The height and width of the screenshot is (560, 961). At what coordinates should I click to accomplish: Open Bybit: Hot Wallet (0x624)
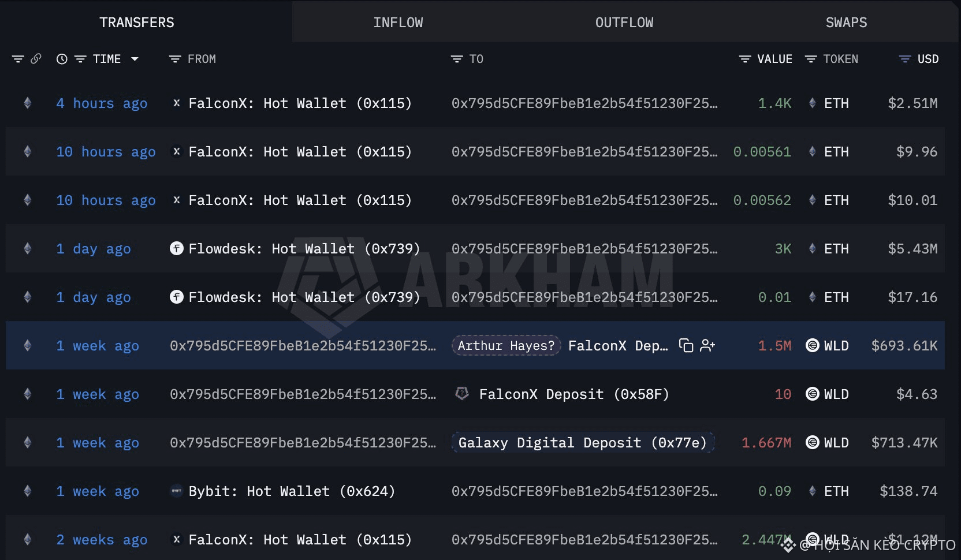(x=292, y=491)
